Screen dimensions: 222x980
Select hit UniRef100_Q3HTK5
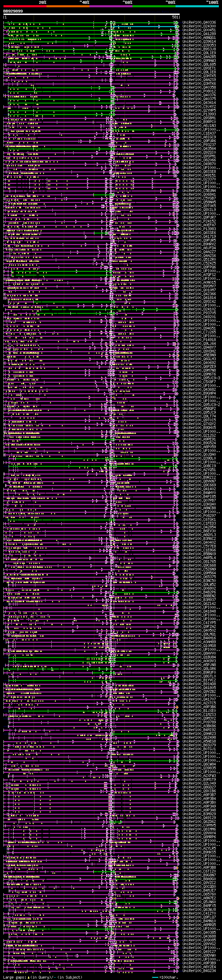pyautogui.click(x=199, y=76)
